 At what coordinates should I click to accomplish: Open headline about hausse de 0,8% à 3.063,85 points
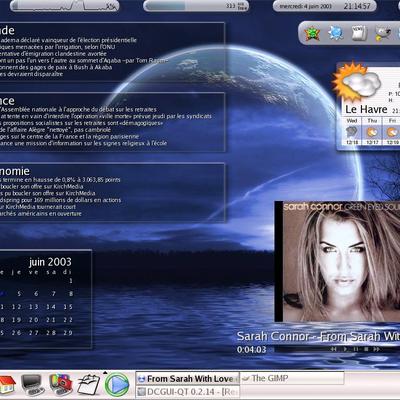pos(60,180)
